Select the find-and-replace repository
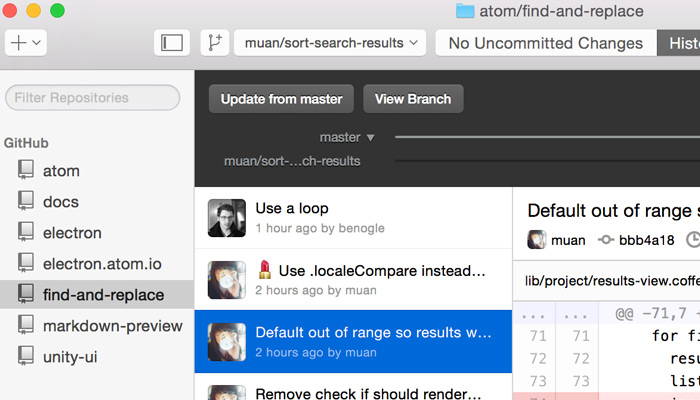This screenshot has width=700, height=400. coord(97,295)
